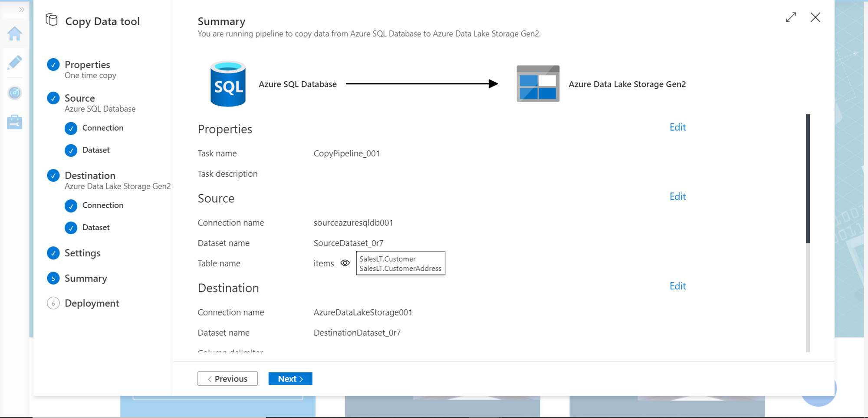868x418 pixels.
Task: Expand the left sidebar with double chevron
Action: click(x=21, y=10)
